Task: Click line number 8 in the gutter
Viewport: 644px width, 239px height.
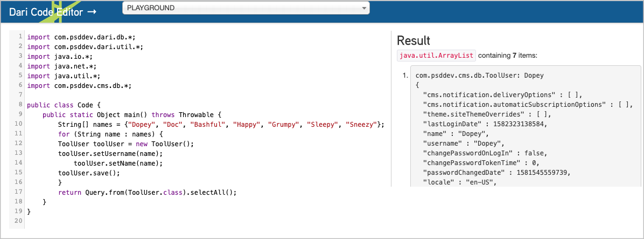Action: coord(20,105)
